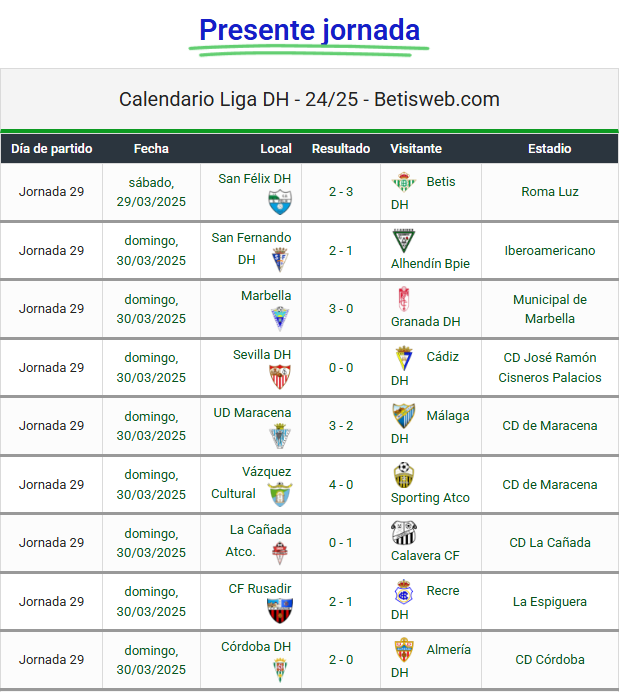This screenshot has height=692, width=625.
Task: Click the Betis DH team crest
Action: pyautogui.click(x=403, y=182)
